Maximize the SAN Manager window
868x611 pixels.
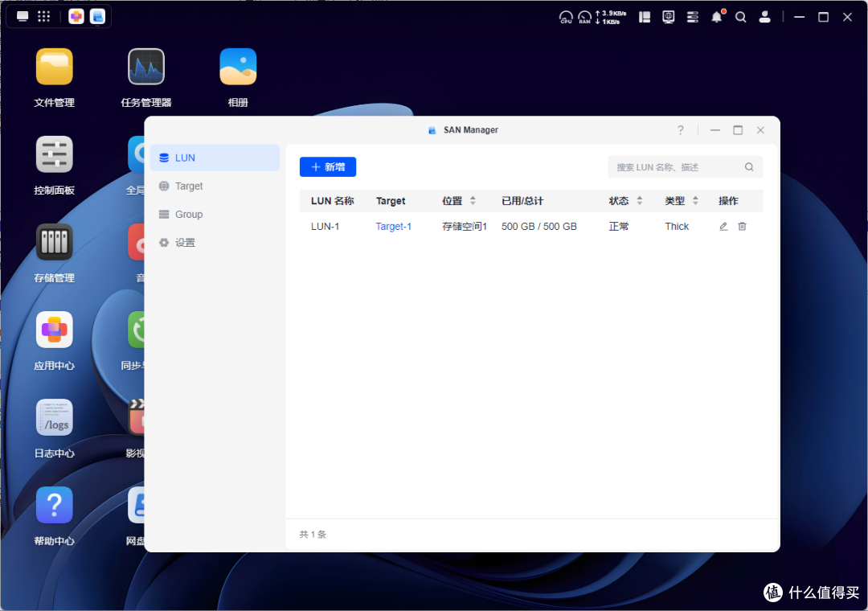(x=738, y=130)
